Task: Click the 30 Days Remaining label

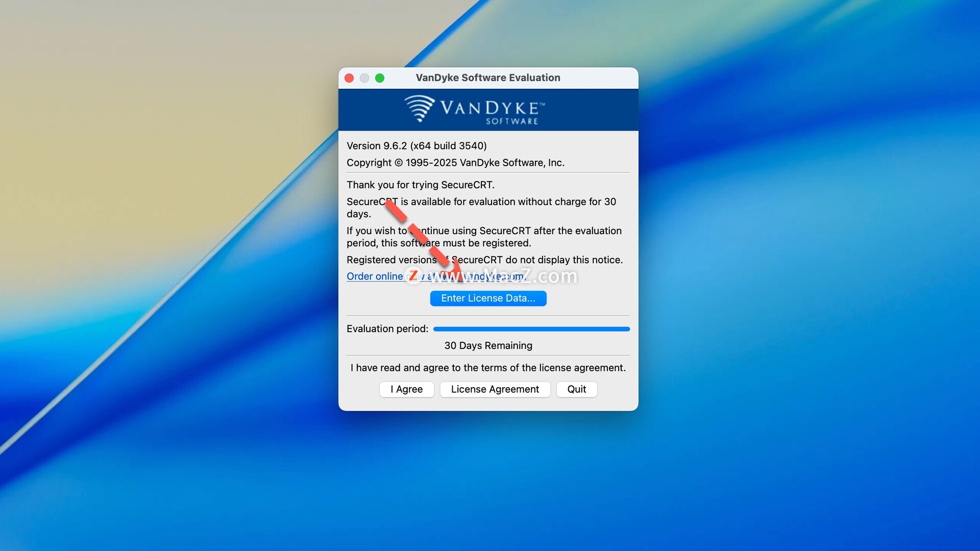Action: pos(488,345)
